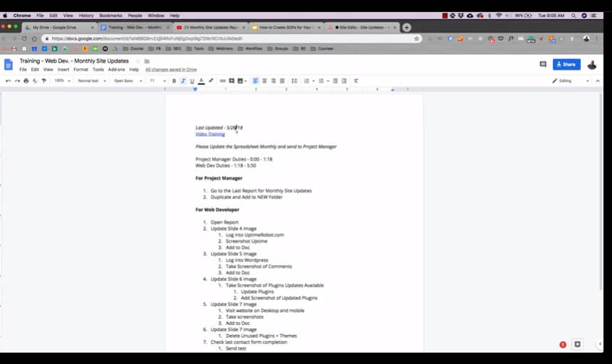Switch to the My Drive - Google Drive tab

(60, 27)
